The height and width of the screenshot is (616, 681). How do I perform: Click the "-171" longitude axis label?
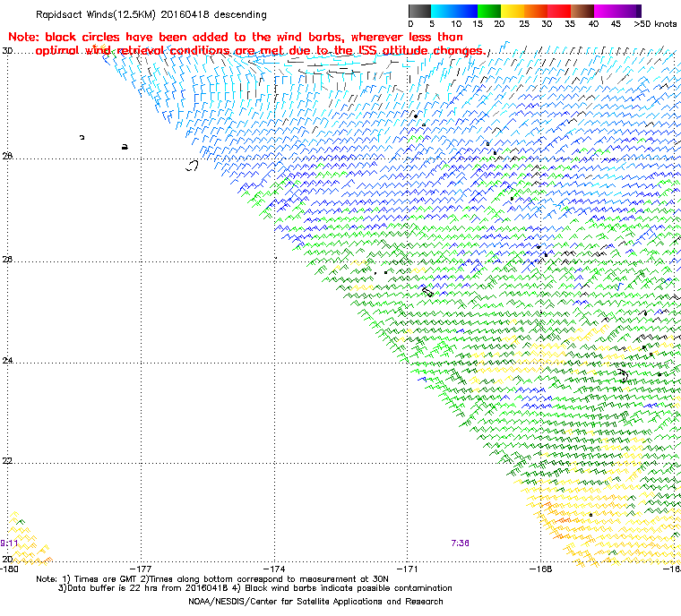pos(408,569)
